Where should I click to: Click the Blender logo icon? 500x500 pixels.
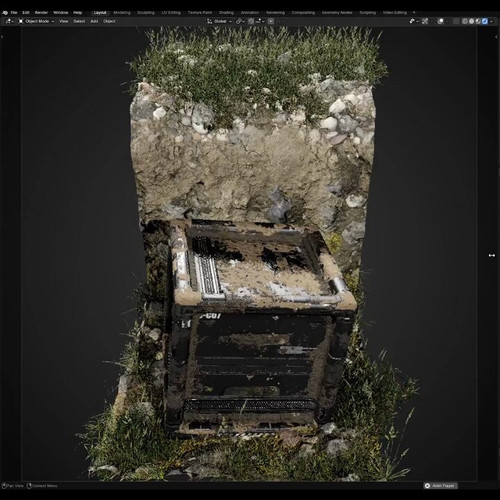coord(5,13)
